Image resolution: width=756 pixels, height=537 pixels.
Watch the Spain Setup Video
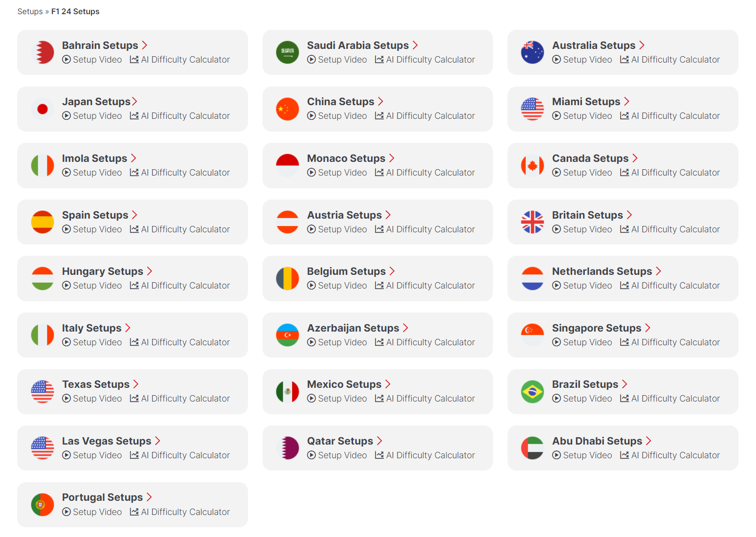92,229
